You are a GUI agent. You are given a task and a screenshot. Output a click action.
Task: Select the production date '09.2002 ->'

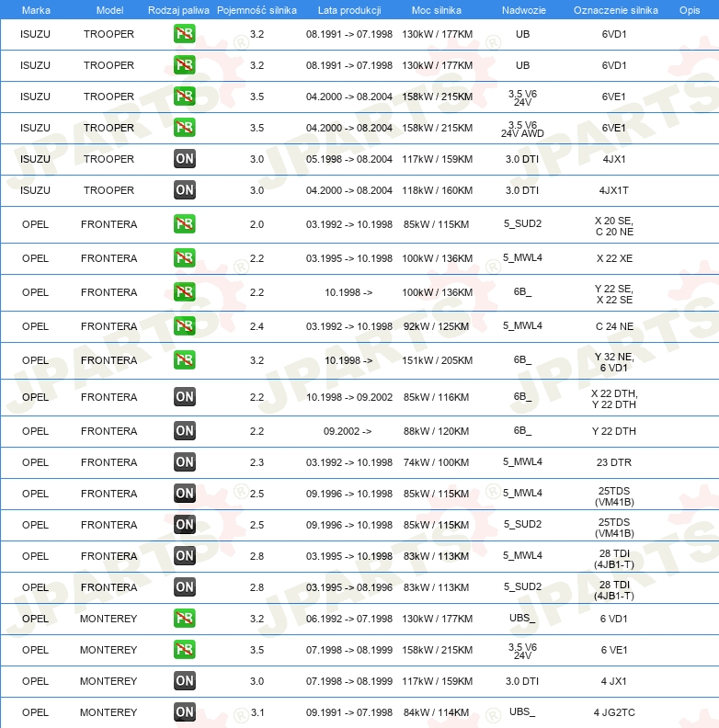[x=348, y=431]
